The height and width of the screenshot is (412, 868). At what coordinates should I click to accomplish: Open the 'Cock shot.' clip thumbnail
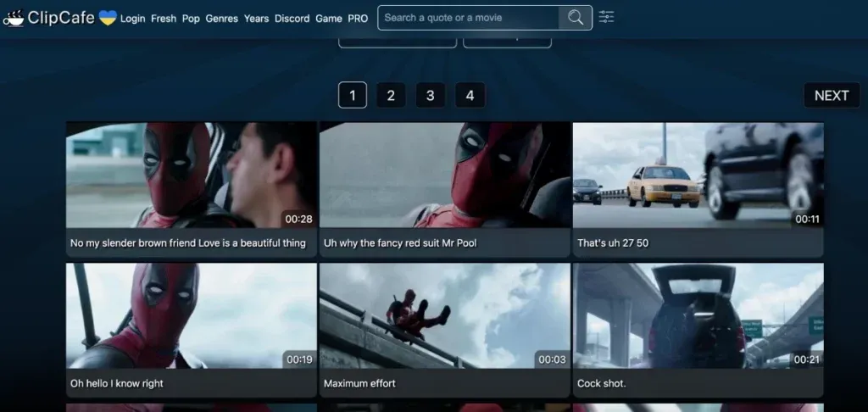point(698,315)
